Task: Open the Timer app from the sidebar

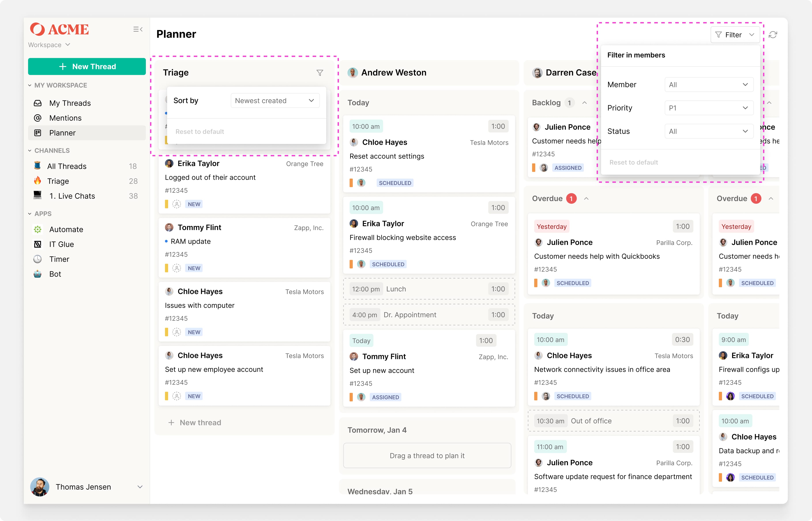Action: coord(59,259)
